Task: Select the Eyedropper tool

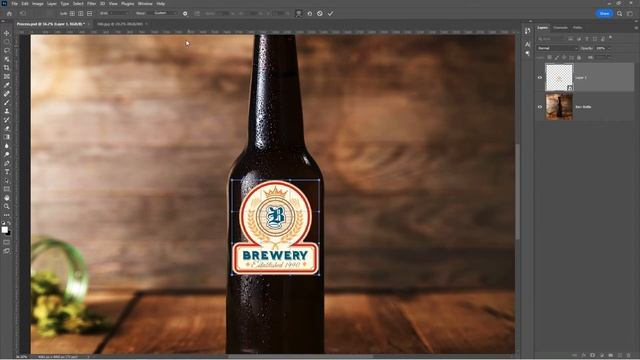Action: pos(7,85)
